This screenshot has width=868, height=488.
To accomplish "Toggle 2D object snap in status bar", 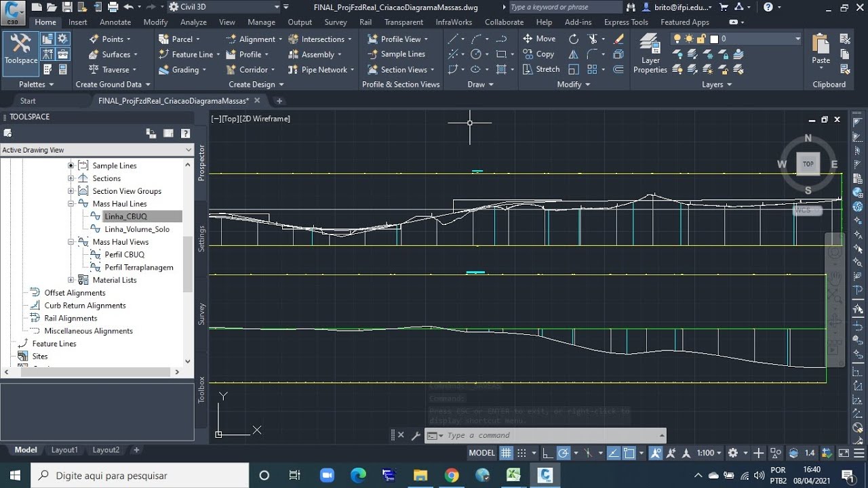I will pos(629,453).
